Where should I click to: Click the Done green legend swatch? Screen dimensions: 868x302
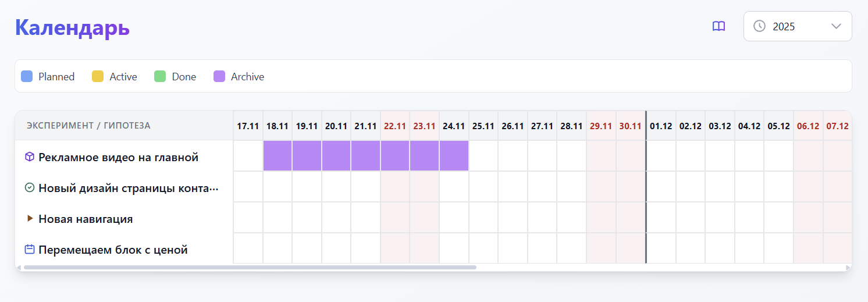(x=160, y=76)
